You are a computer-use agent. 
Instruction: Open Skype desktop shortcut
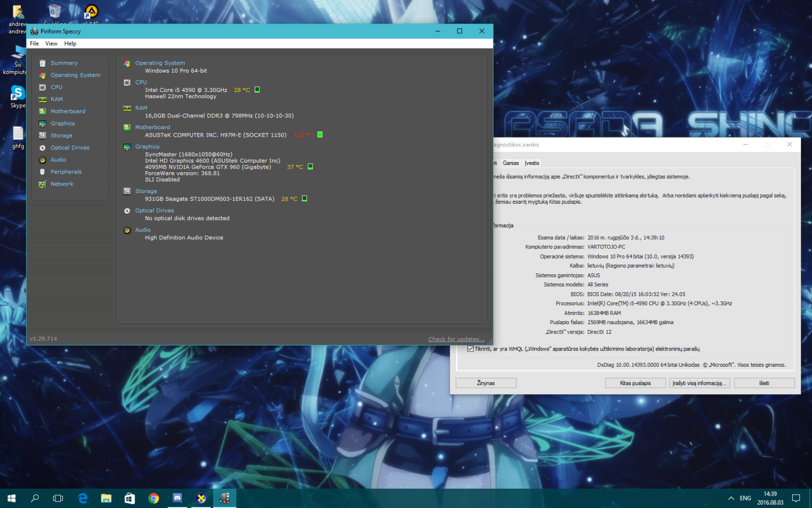pyautogui.click(x=18, y=97)
